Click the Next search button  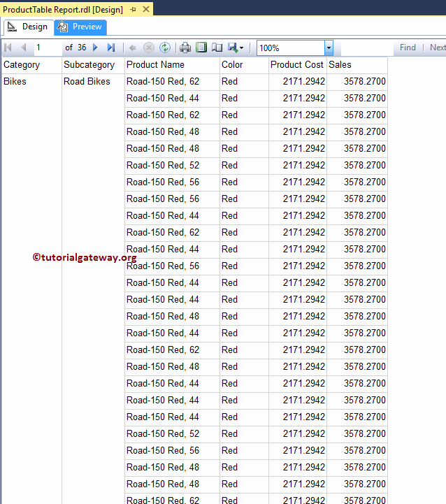pos(438,48)
